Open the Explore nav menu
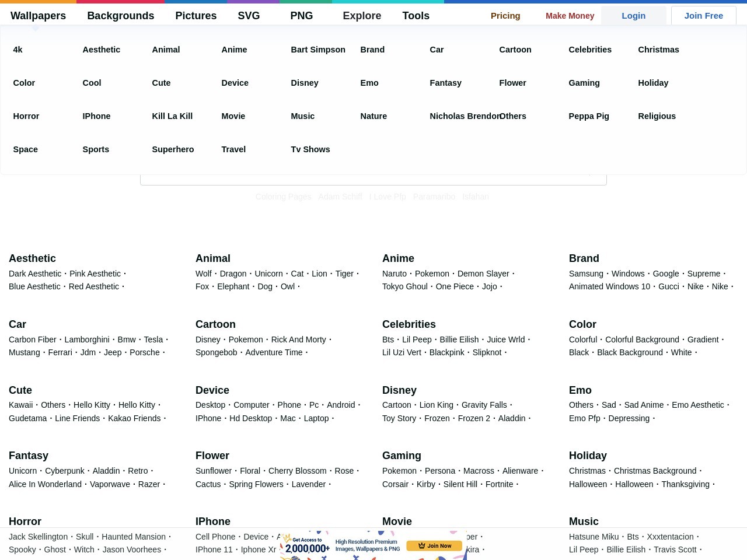Screen dimensions: 747x560 [x=362, y=16]
